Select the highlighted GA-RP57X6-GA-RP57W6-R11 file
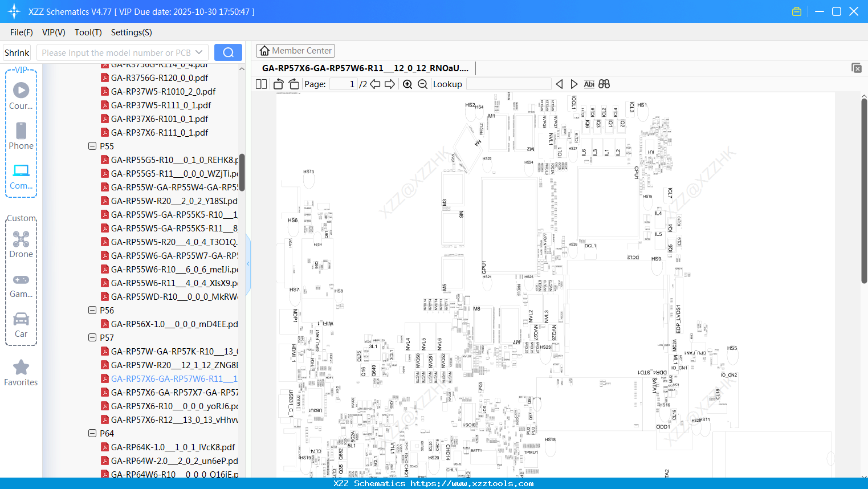Screen dimensions: 868x489 coord(174,378)
